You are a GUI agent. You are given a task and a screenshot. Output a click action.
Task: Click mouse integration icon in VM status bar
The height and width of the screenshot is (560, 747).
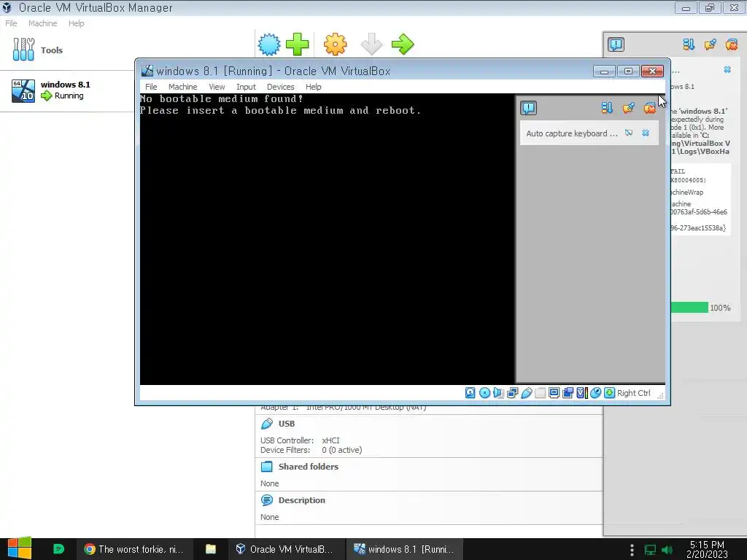(595, 393)
